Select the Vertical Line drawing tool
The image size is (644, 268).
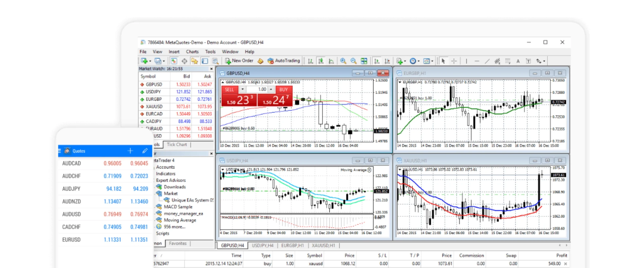[x=466, y=61]
